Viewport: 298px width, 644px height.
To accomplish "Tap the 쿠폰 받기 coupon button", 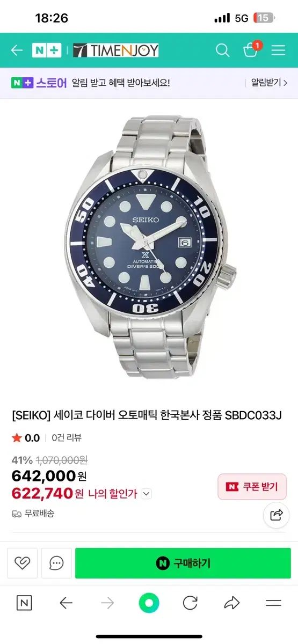I will click(252, 487).
